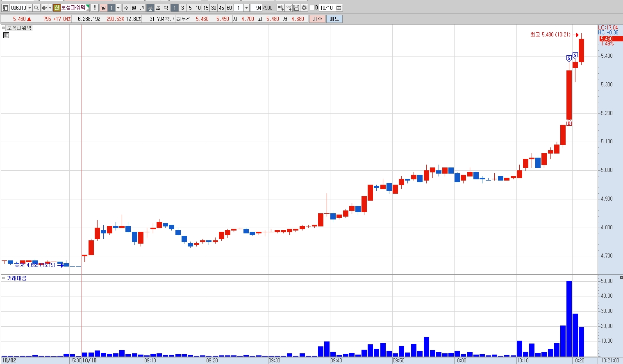
Task: Open the calendar date picker icon
Action: pyautogui.click(x=339, y=8)
